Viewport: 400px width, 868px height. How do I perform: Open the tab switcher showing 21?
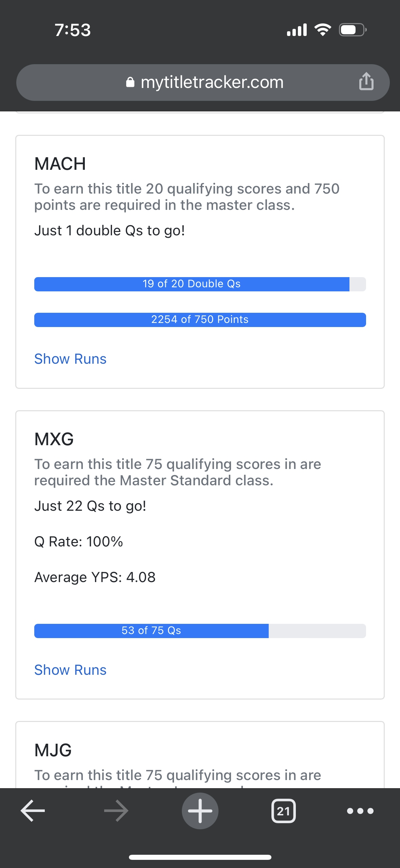click(284, 811)
